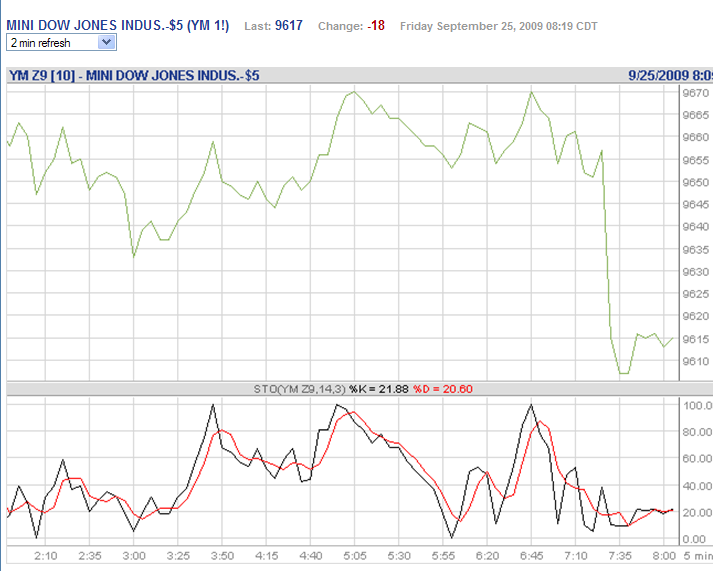Image resolution: width=713 pixels, height=571 pixels.
Task: Click the 3:00 time axis label
Action: pos(134,556)
